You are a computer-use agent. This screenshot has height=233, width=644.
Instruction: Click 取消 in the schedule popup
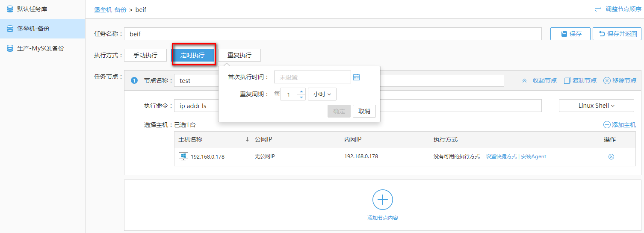click(364, 111)
